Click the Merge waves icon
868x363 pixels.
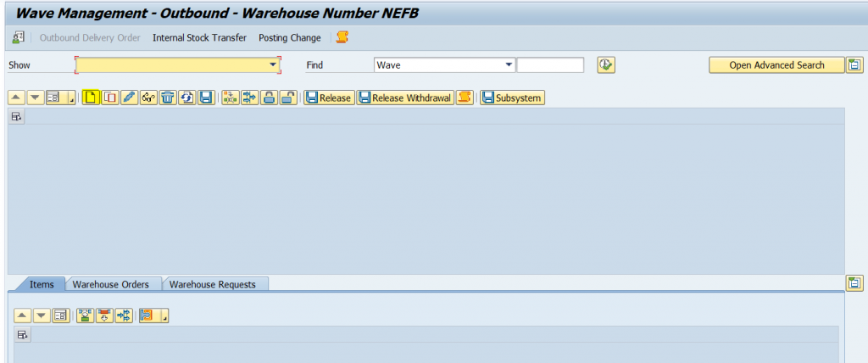click(231, 98)
